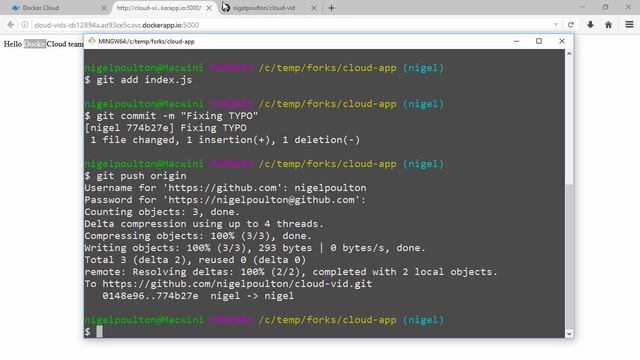Go to the browser home page
The height and width of the screenshot is (360, 640).
(x=608, y=25)
